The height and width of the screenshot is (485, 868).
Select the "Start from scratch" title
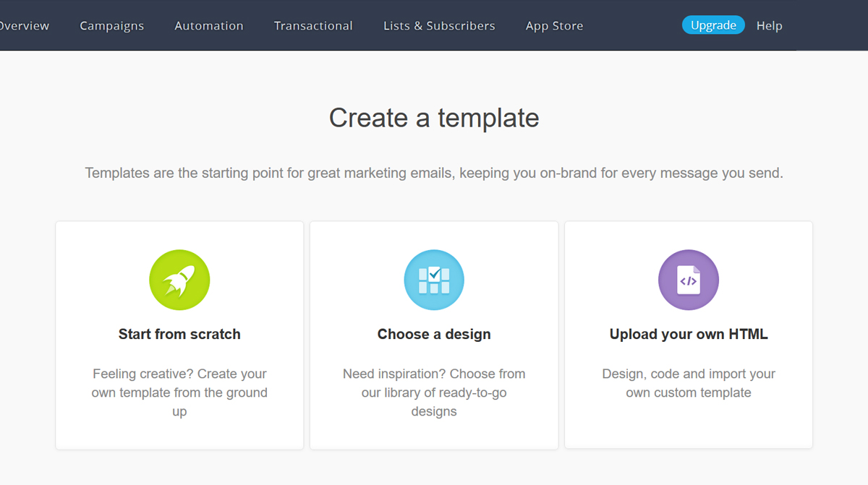tap(179, 334)
